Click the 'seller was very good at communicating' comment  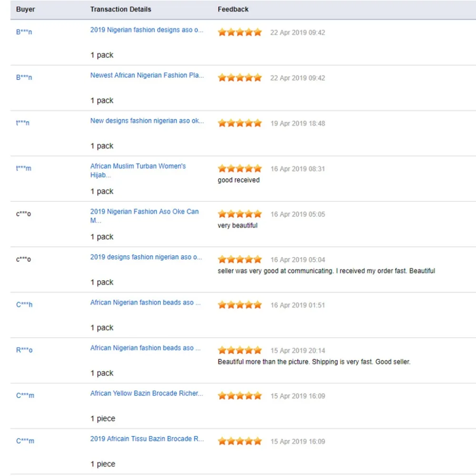point(327,271)
